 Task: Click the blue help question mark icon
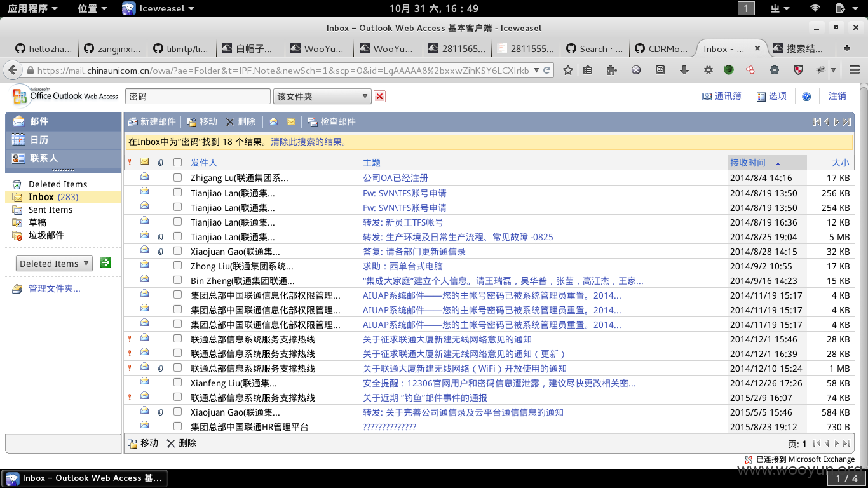point(806,97)
